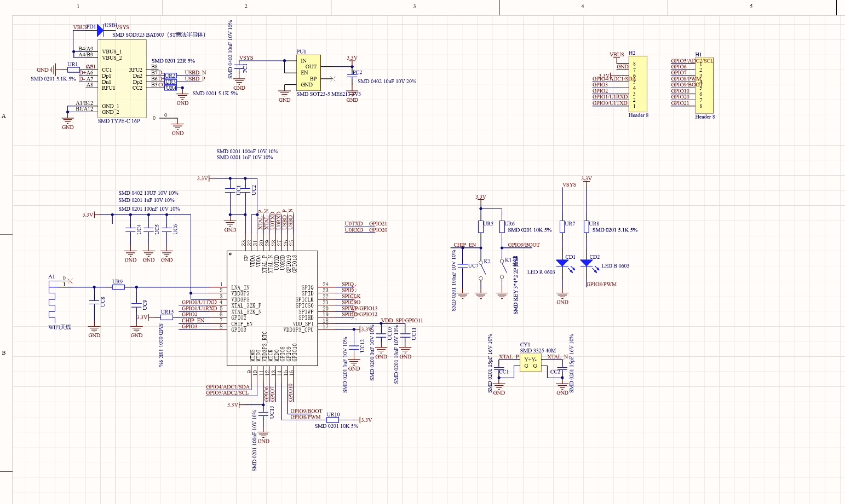Screen dimensions: 845x504
Task: Click the CY1 crystal oscillator symbol
Action: pos(530,363)
